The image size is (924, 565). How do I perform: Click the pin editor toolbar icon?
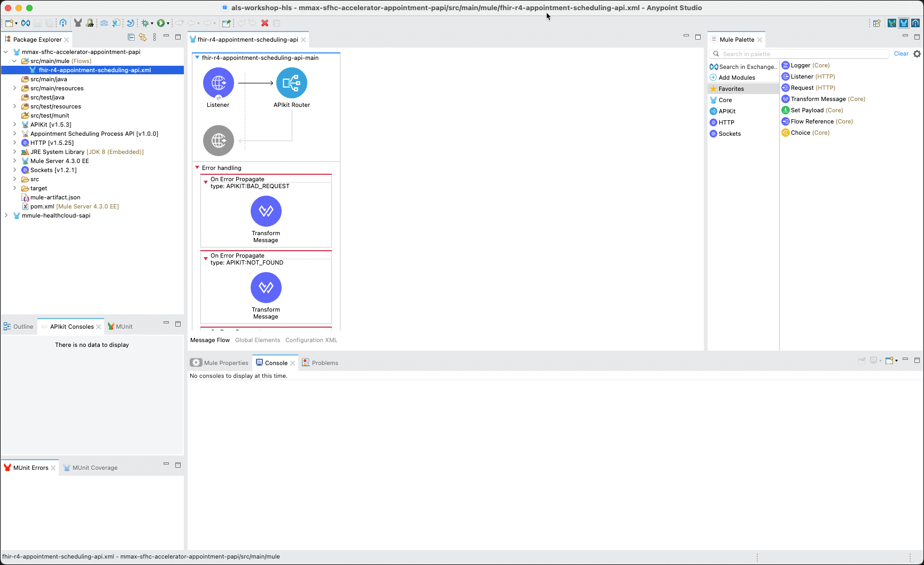coord(227,23)
